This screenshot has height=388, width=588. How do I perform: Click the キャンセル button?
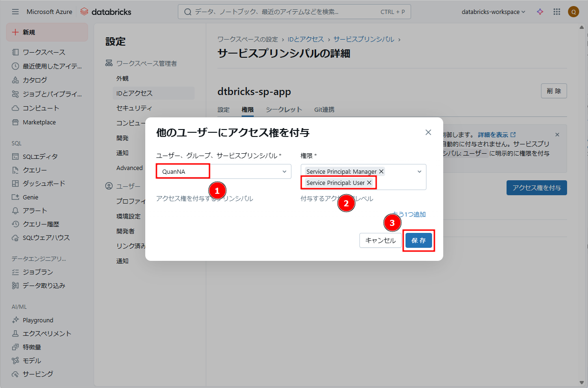[x=380, y=240]
